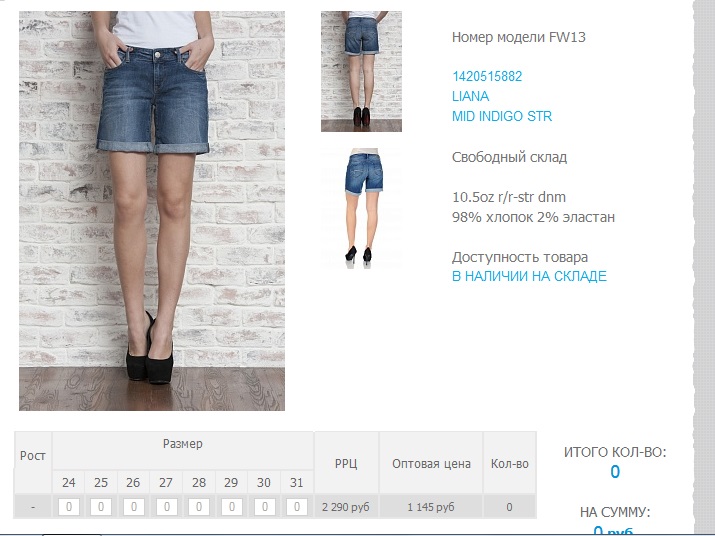Open the В НАЛИЧИИ НА СКЛАДЕ link
715x536 pixels.
pos(529,276)
